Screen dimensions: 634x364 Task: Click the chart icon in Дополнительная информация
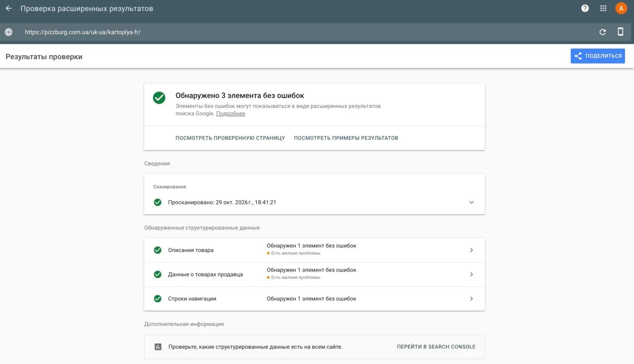pos(158,347)
